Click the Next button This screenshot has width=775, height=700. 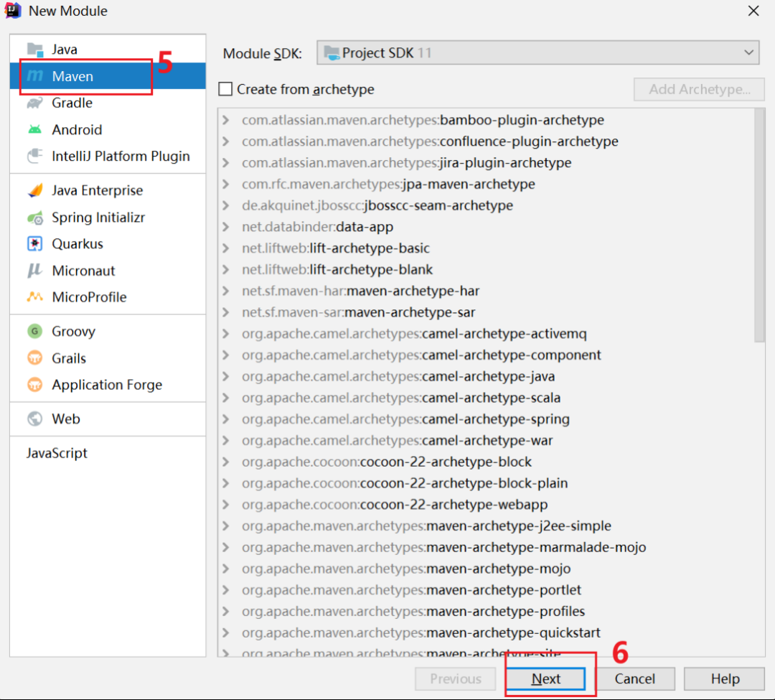(x=545, y=678)
